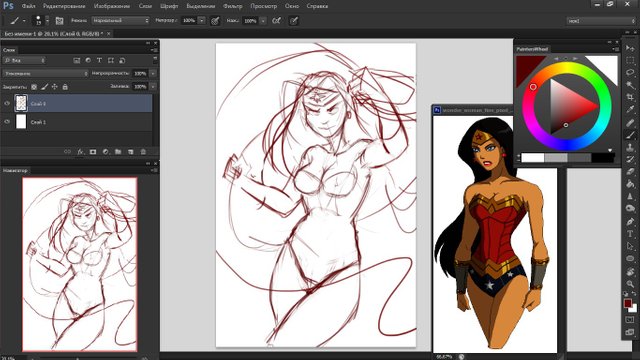
Task: Open the Изображение menu
Action: [x=112, y=6]
